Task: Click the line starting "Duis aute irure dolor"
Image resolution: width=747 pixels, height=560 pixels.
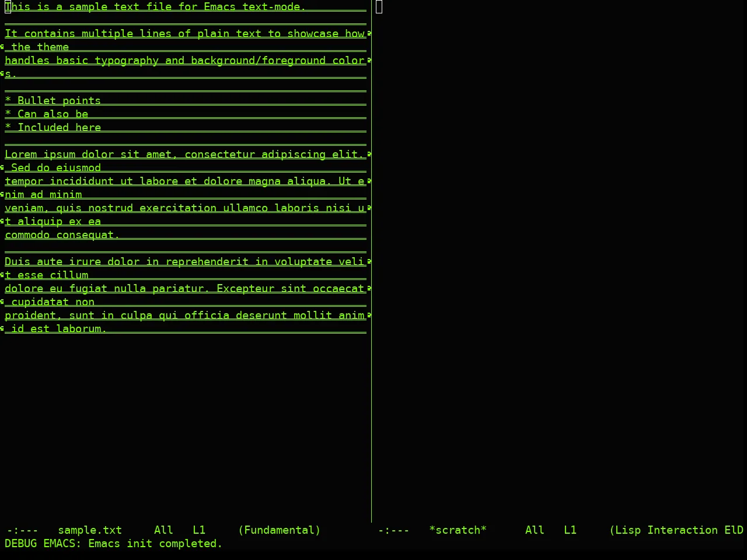Action: click(x=185, y=262)
